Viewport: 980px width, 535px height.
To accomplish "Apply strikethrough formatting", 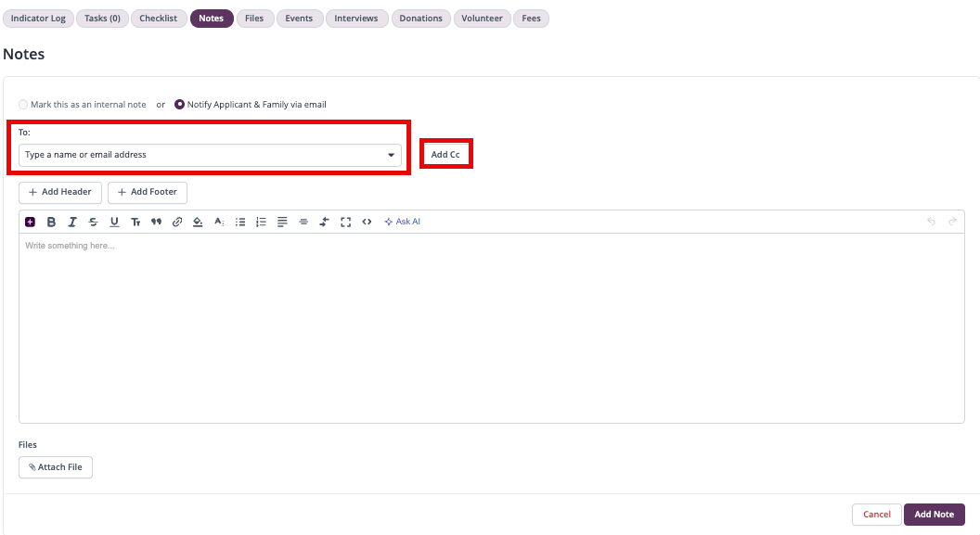I will [93, 222].
